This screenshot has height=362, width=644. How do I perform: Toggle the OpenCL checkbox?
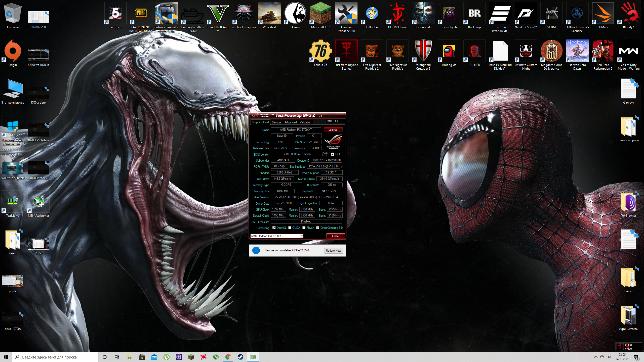coord(274,228)
